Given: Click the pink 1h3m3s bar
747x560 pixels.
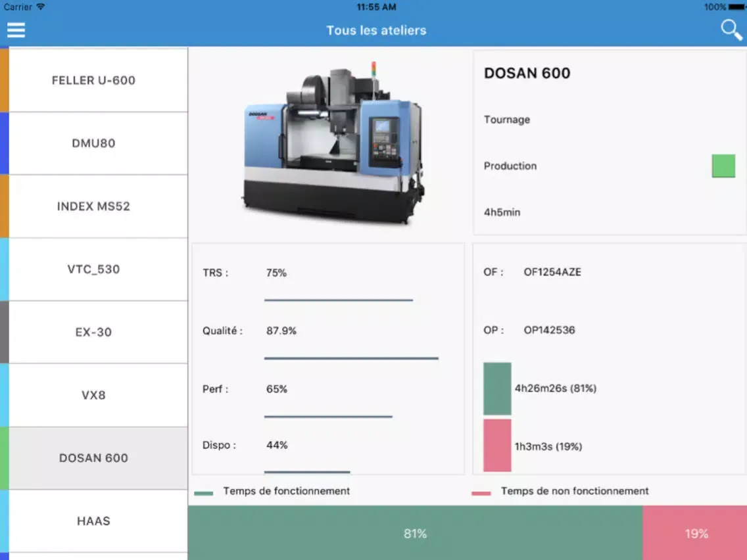Looking at the screenshot, I should pyautogui.click(x=497, y=445).
